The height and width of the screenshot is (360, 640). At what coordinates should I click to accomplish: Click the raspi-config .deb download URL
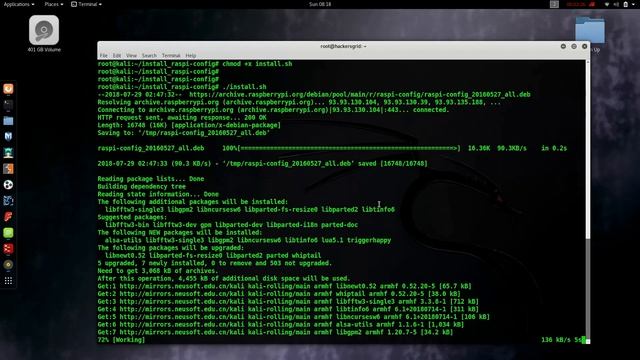pyautogui.click(x=360, y=95)
